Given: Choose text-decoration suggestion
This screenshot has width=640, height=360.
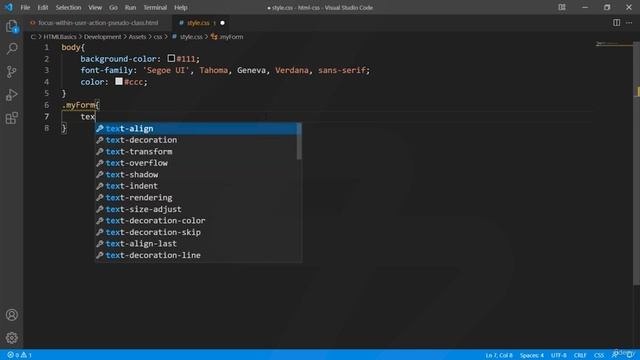Looking at the screenshot, I should 196,140.
